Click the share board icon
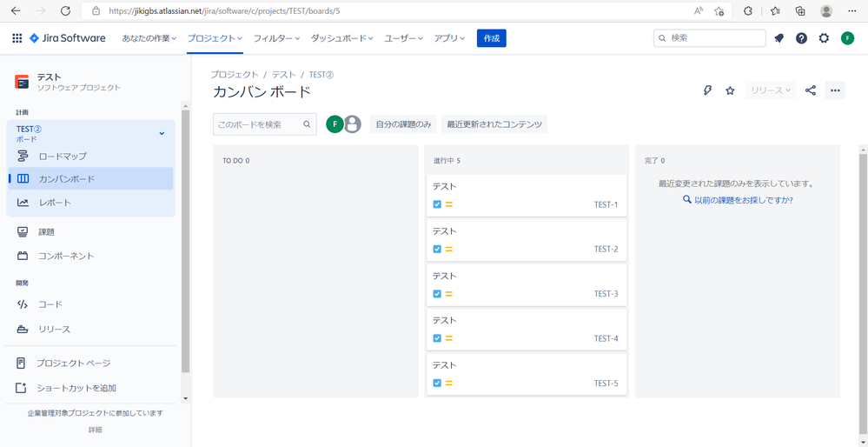The width and height of the screenshot is (868, 447). coord(811,90)
